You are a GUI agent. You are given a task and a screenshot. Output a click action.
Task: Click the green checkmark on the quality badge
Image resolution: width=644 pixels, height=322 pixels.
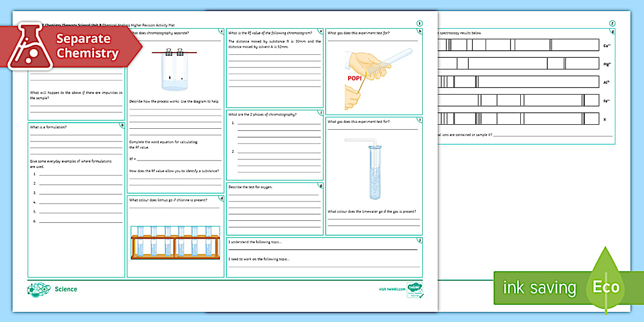[x=421, y=295]
